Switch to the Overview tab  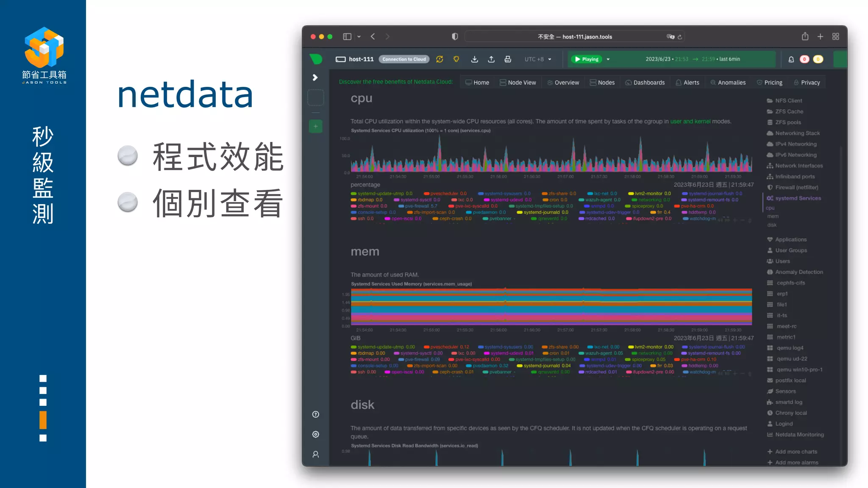pyautogui.click(x=563, y=83)
